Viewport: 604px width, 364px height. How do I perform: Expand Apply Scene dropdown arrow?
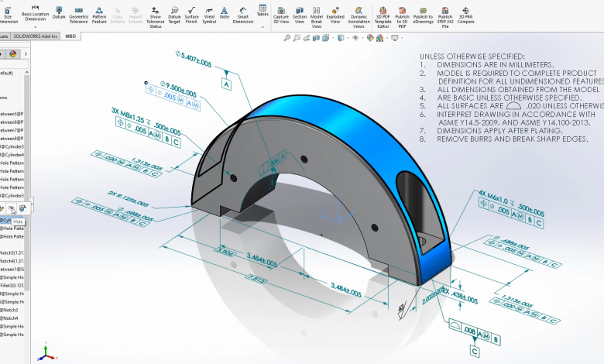pos(386,38)
